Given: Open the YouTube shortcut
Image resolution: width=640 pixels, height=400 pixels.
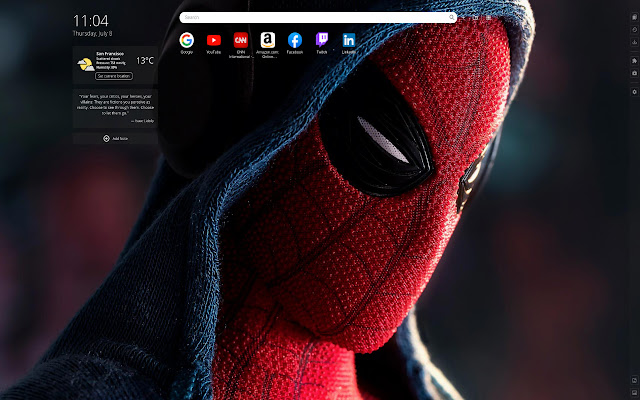Looking at the screenshot, I should click(213, 43).
